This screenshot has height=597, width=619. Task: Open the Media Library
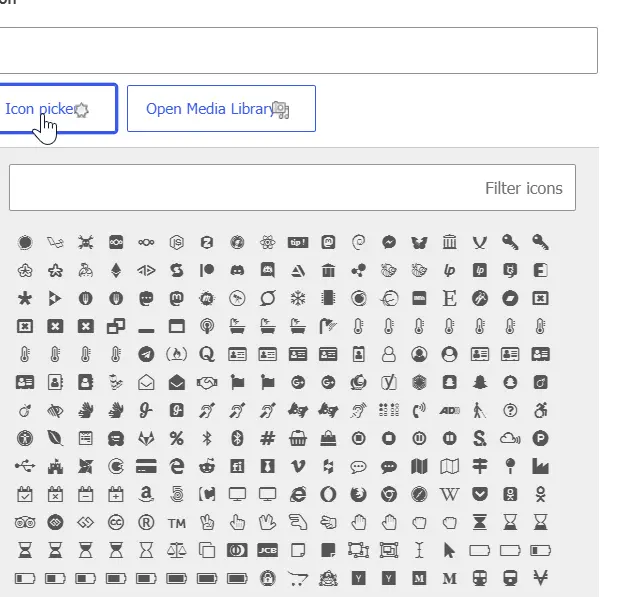[221, 109]
